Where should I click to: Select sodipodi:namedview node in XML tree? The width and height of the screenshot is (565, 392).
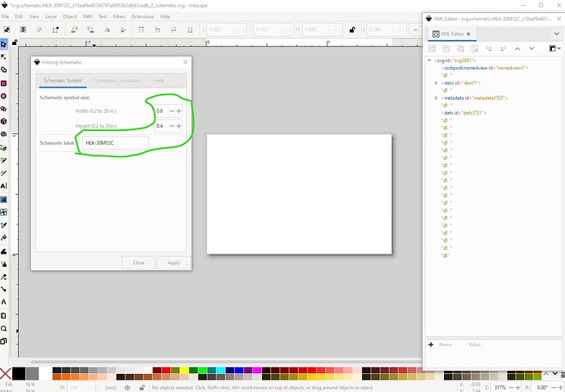484,68
